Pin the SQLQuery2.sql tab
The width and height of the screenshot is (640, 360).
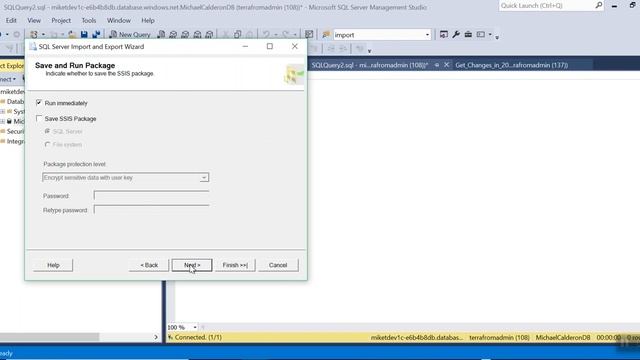[x=437, y=65]
